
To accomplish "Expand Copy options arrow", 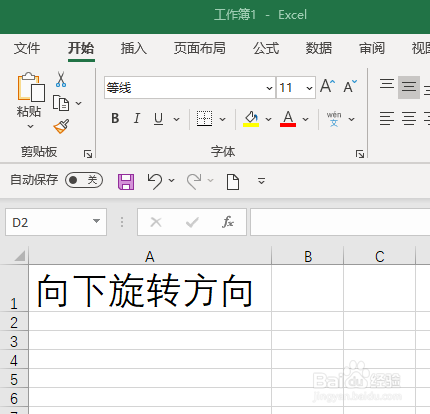I will 79,103.
